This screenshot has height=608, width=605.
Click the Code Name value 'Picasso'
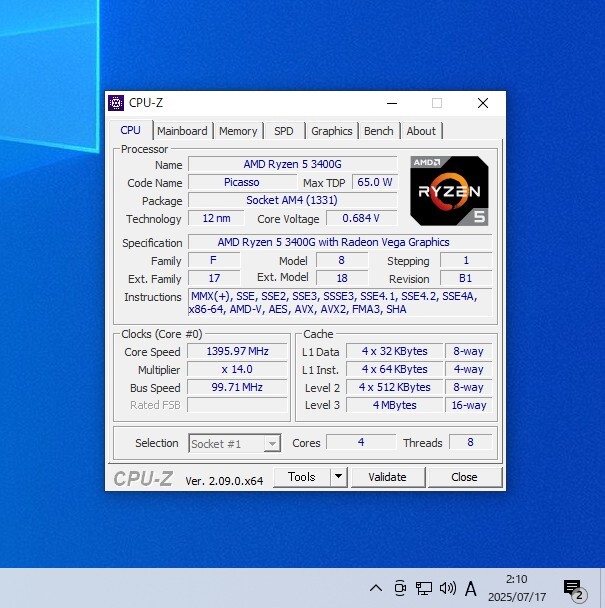click(242, 182)
